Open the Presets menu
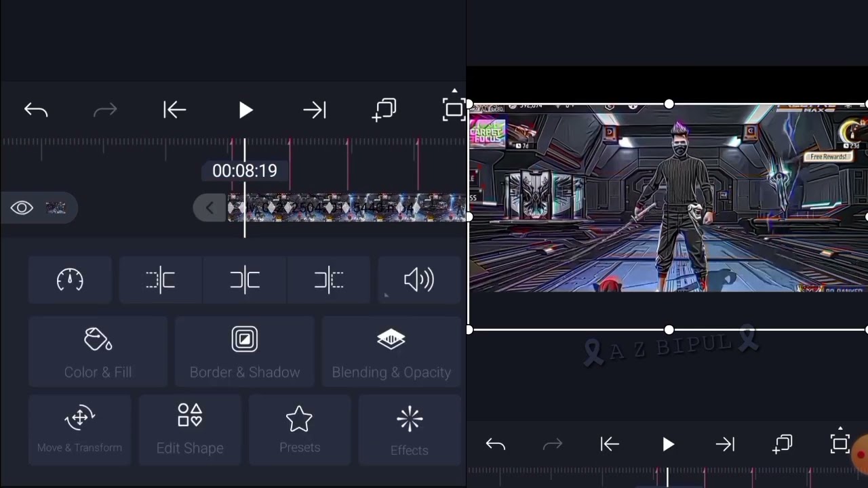 click(x=300, y=430)
